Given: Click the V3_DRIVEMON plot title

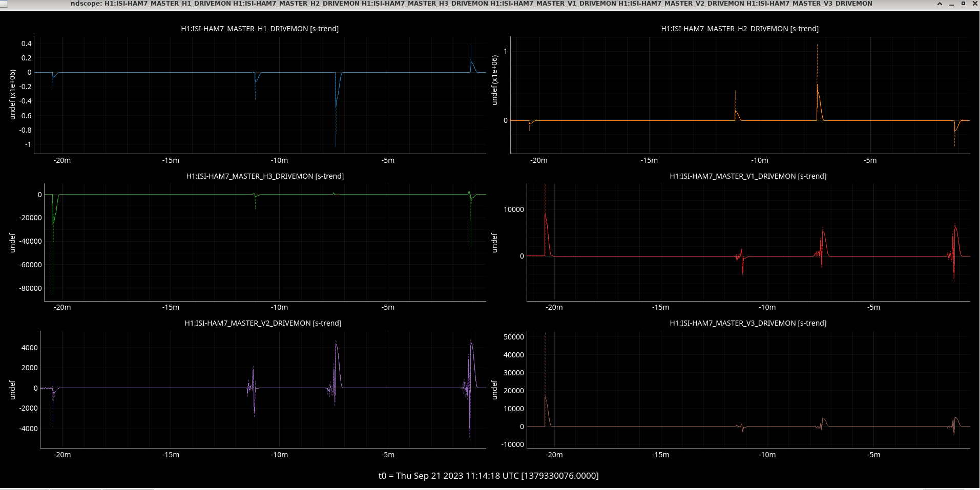Looking at the screenshot, I should tap(748, 323).
